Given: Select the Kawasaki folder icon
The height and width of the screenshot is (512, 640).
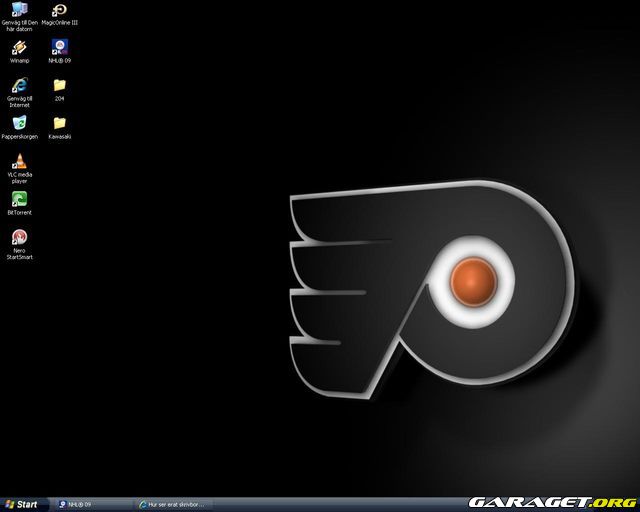Looking at the screenshot, I should [x=59, y=123].
